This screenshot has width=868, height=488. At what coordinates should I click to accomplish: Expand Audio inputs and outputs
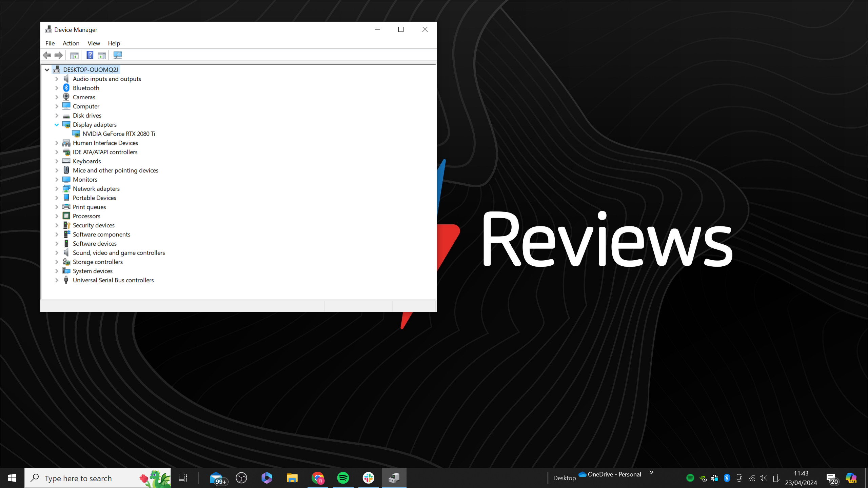(57, 79)
